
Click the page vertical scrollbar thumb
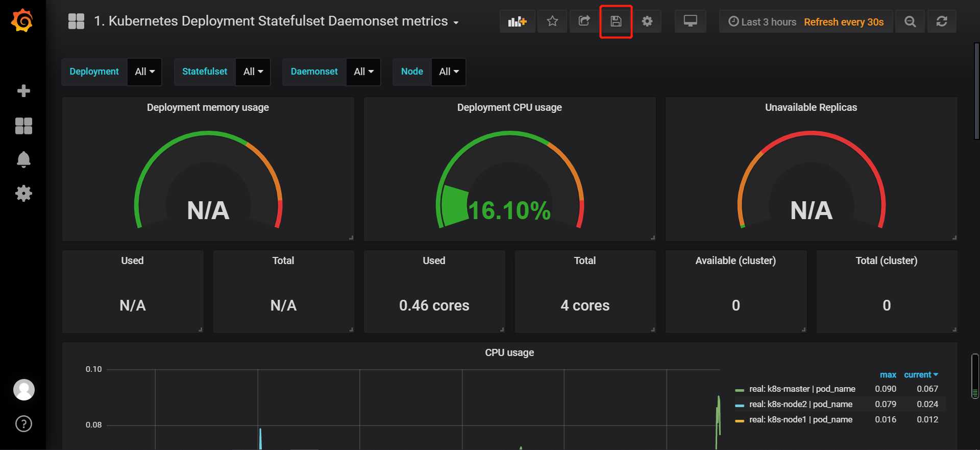pos(976,91)
